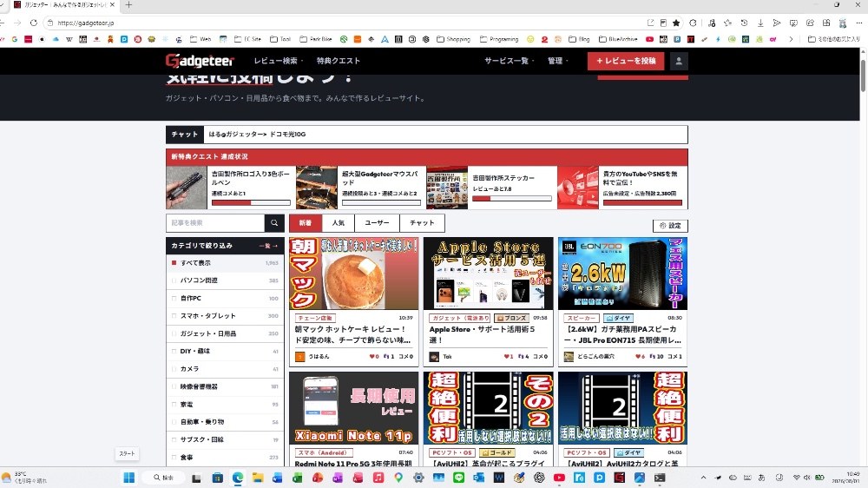Open the 特典クエスト menu item
The height and width of the screenshot is (488, 868).
(x=338, y=61)
